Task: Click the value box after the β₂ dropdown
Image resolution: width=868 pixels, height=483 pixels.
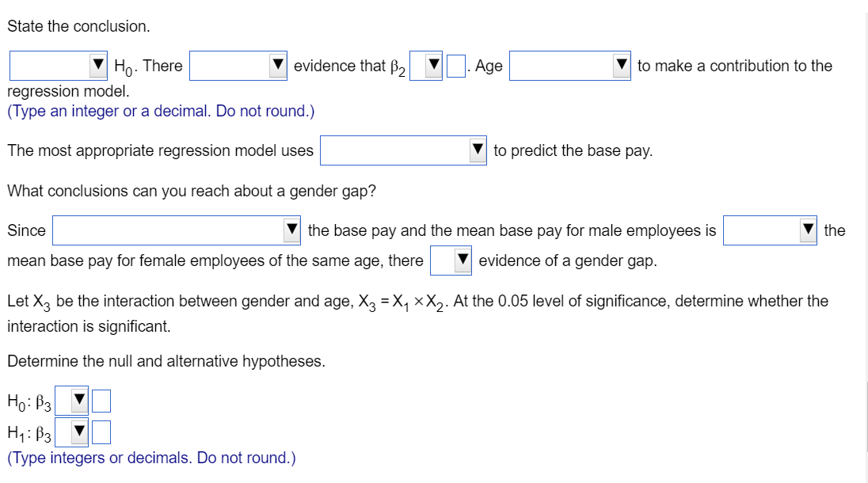Action: click(455, 66)
